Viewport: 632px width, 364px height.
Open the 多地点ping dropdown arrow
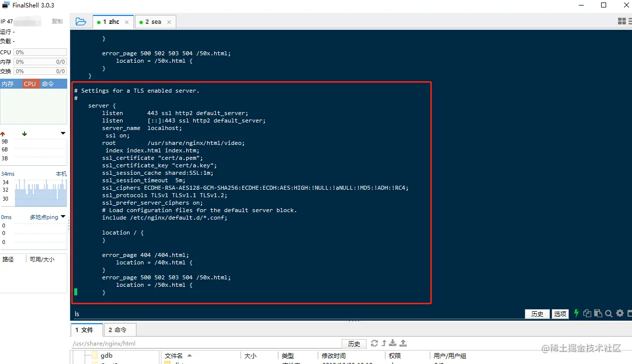(63, 217)
